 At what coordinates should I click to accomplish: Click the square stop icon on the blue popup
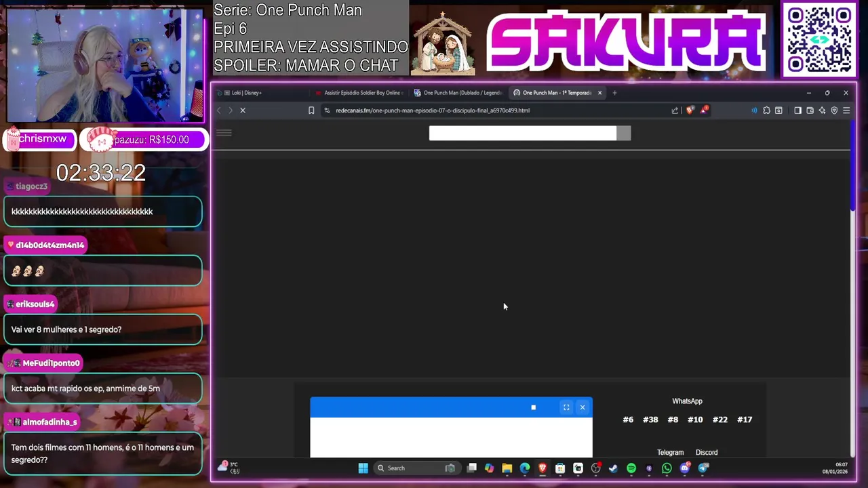(x=533, y=407)
